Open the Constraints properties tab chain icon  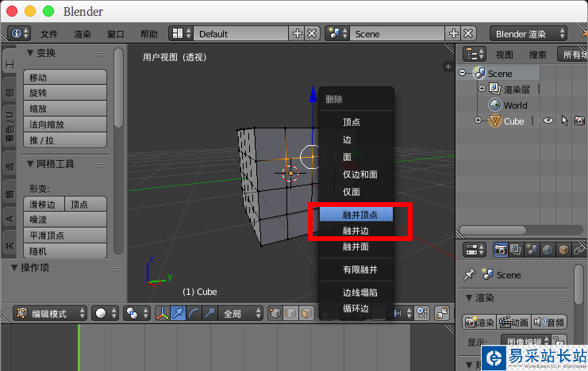[x=579, y=250]
